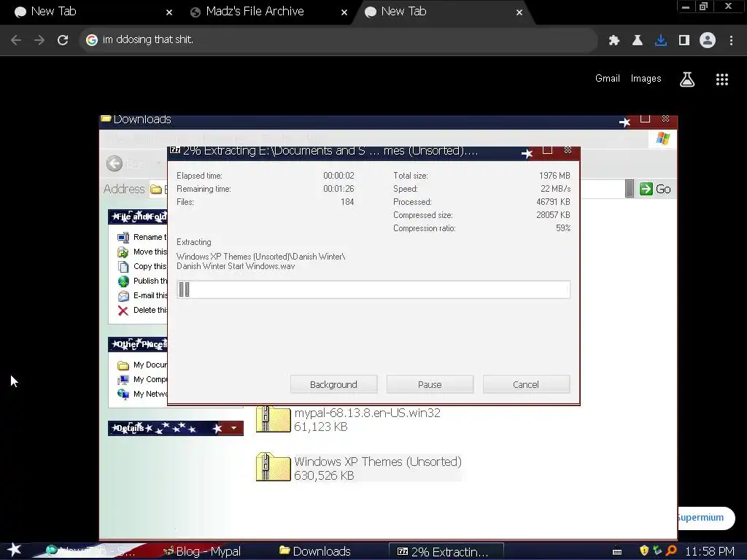The width and height of the screenshot is (747, 560).
Task: Open My Documents in Other Places
Action: tap(142, 365)
